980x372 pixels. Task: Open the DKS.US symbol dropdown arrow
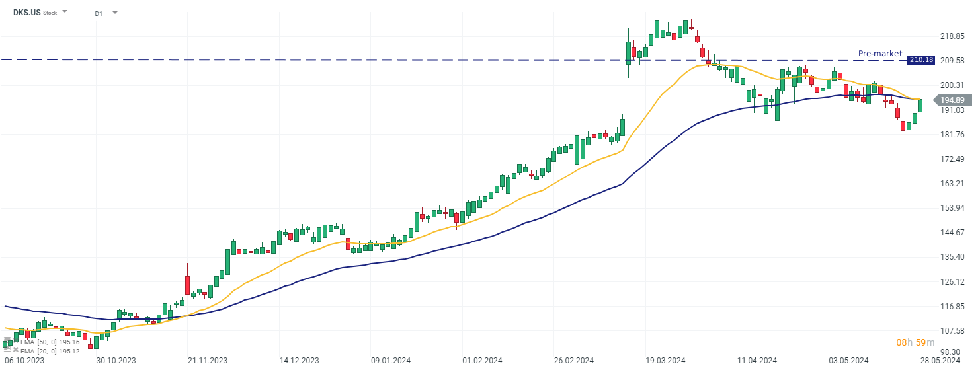point(65,13)
